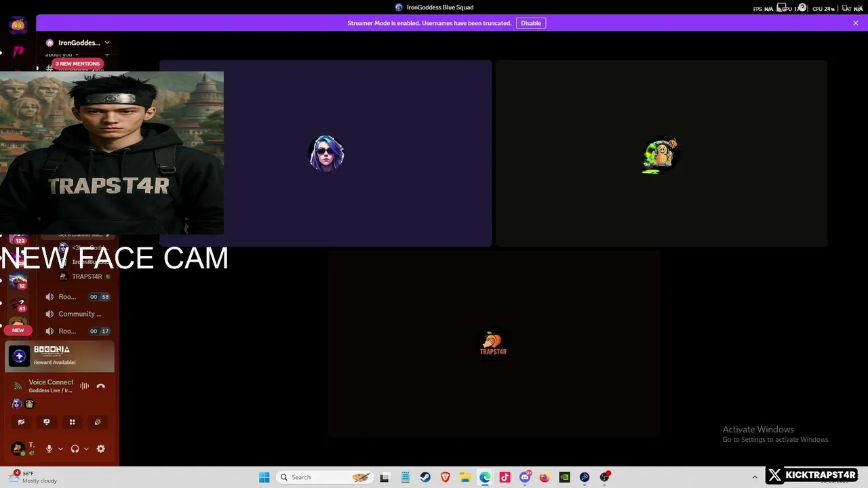Open server icon with 12 badge
Screen dimensions: 868x488
point(18,279)
